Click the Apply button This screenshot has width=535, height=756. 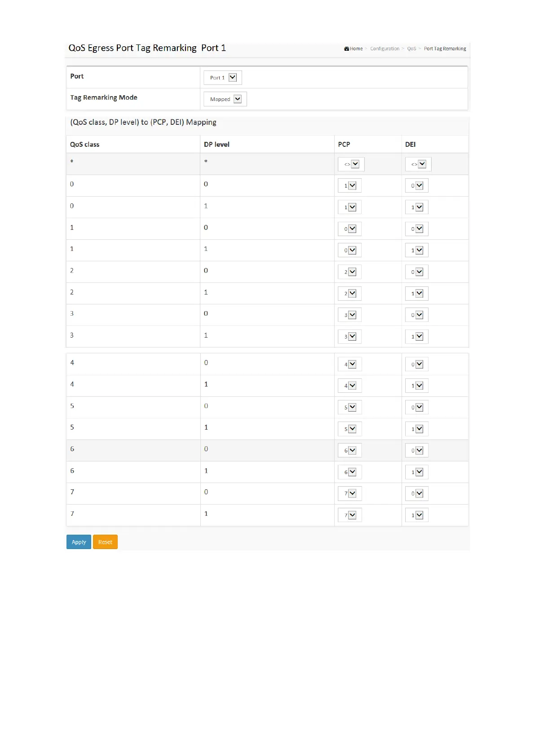79,542
